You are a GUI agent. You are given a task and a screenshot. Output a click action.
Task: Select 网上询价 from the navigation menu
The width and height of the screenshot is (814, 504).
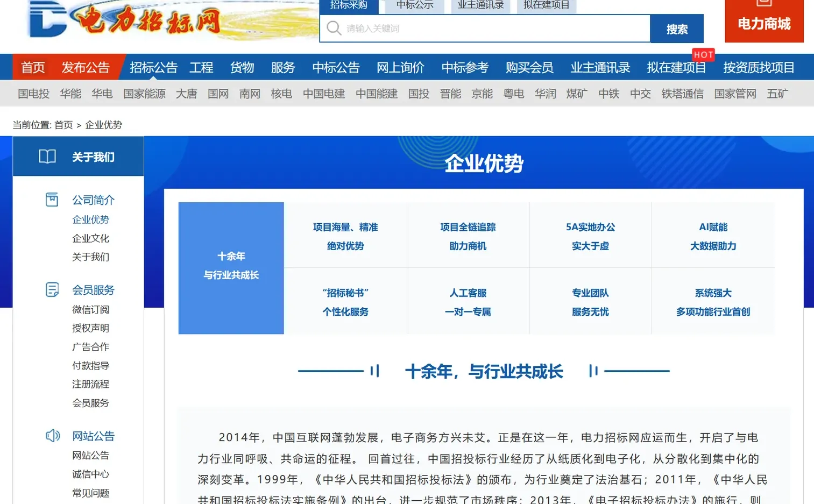[x=400, y=67]
